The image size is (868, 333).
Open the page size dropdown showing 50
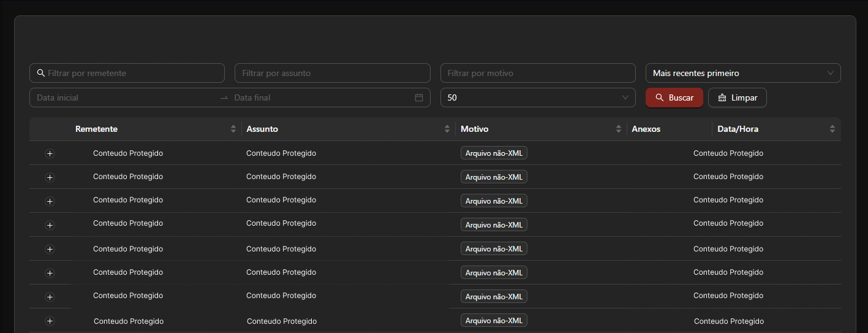(x=538, y=98)
